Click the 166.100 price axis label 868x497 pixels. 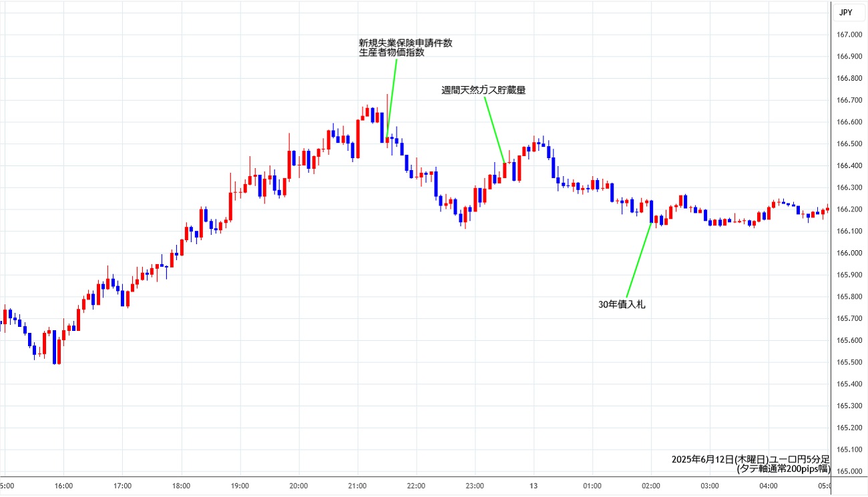pos(850,231)
